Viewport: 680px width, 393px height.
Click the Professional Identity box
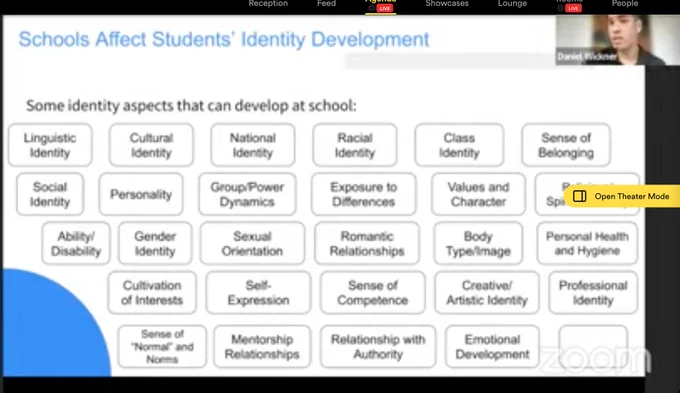click(x=593, y=293)
